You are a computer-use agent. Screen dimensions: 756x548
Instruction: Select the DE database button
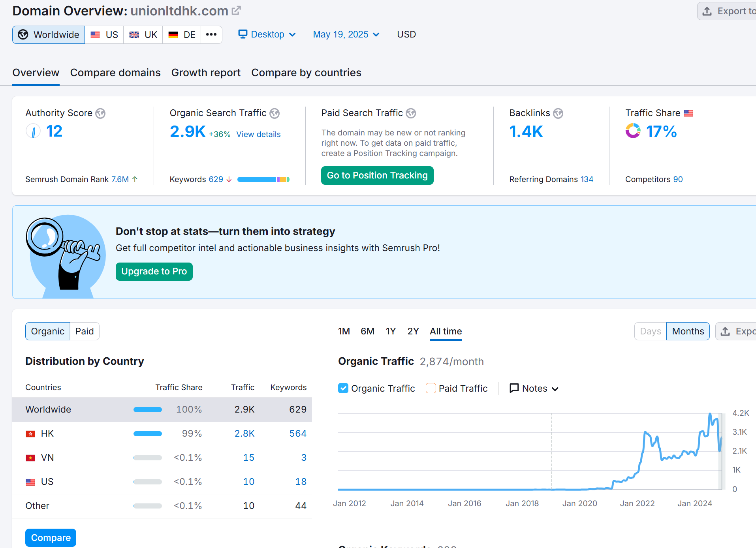(182, 35)
